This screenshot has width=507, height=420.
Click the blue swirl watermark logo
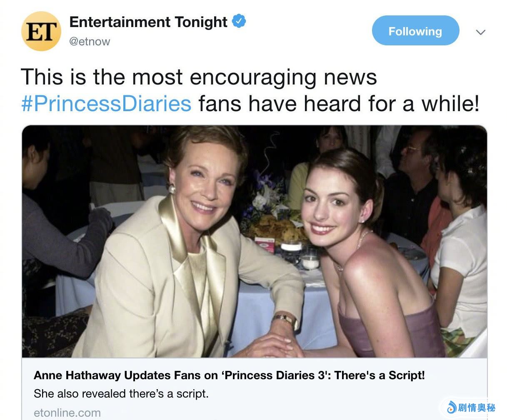point(451,408)
